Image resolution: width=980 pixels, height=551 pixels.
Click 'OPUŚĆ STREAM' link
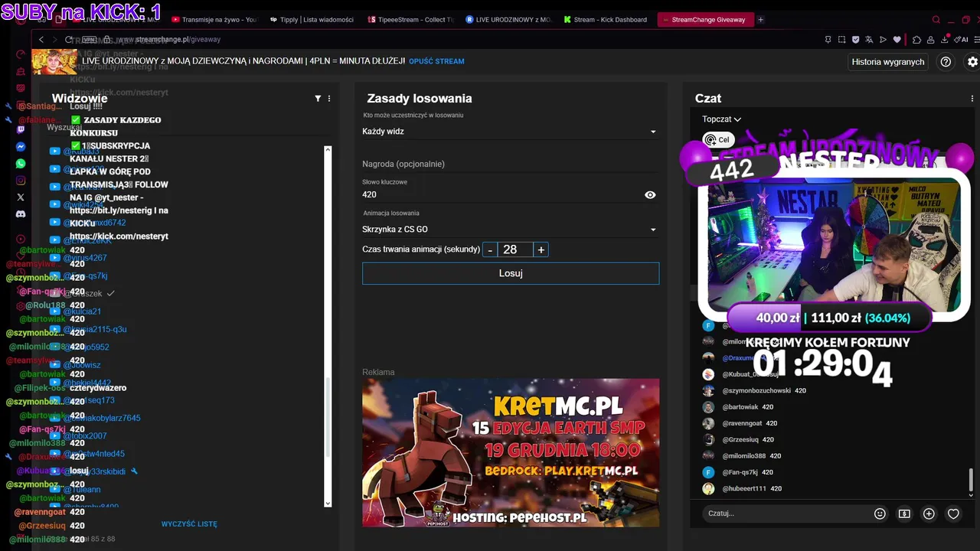click(436, 61)
